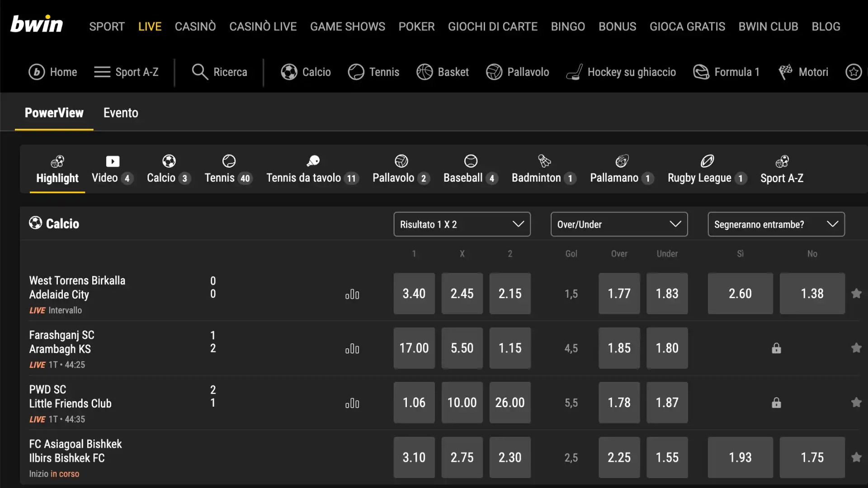
Task: Select the Highlight tab
Action: click(57, 170)
